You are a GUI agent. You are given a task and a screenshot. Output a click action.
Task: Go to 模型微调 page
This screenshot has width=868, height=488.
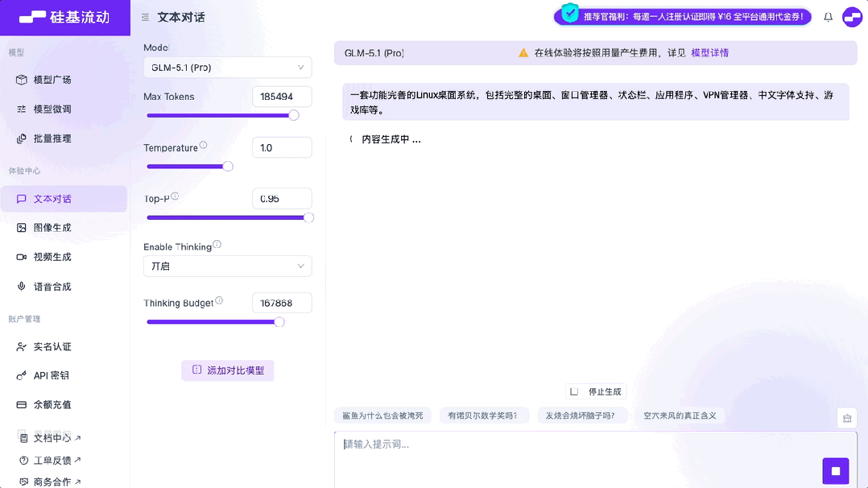coord(64,110)
